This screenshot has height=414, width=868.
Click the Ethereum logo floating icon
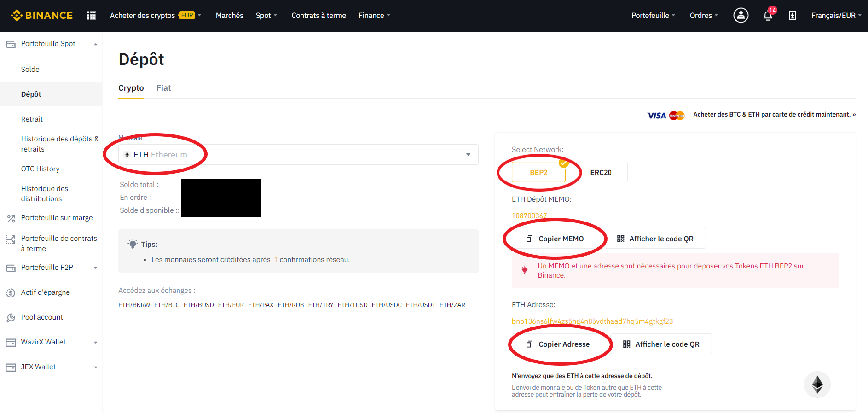[817, 385]
